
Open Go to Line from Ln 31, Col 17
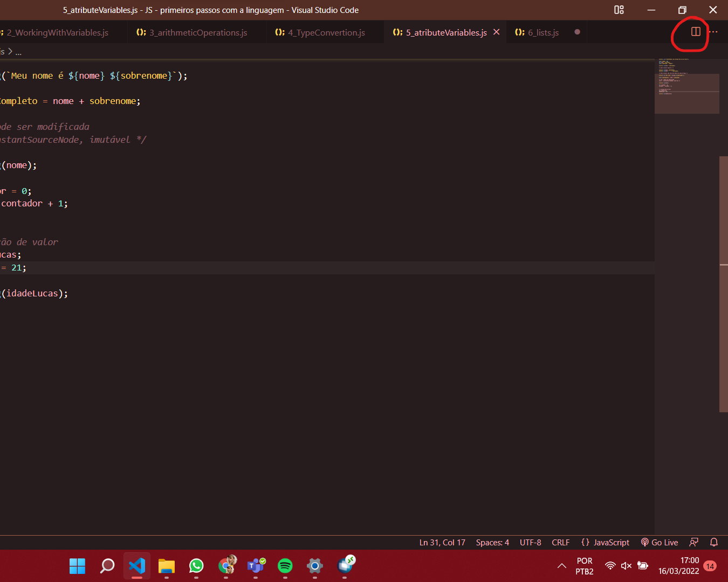point(442,543)
